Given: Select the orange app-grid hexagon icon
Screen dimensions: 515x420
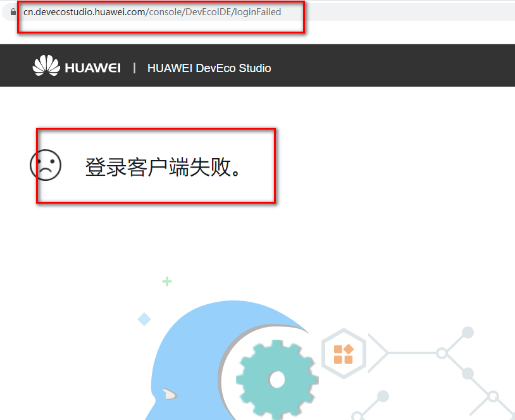Looking at the screenshot, I should 344,354.
